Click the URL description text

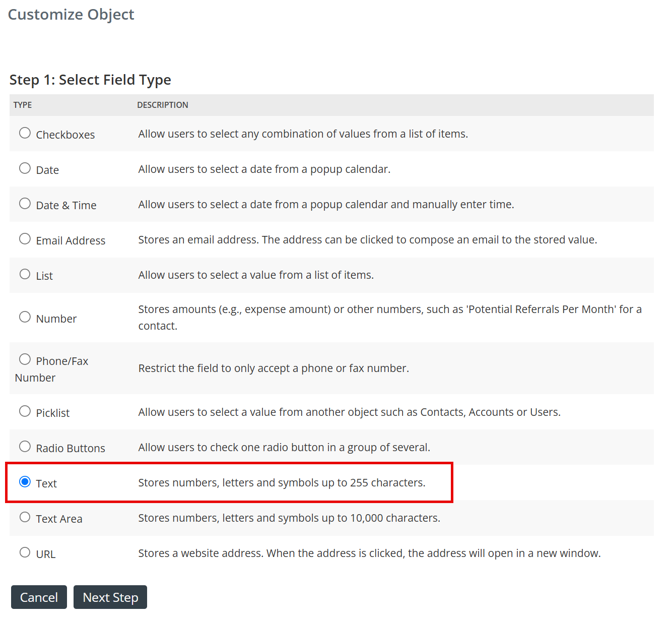pos(369,553)
